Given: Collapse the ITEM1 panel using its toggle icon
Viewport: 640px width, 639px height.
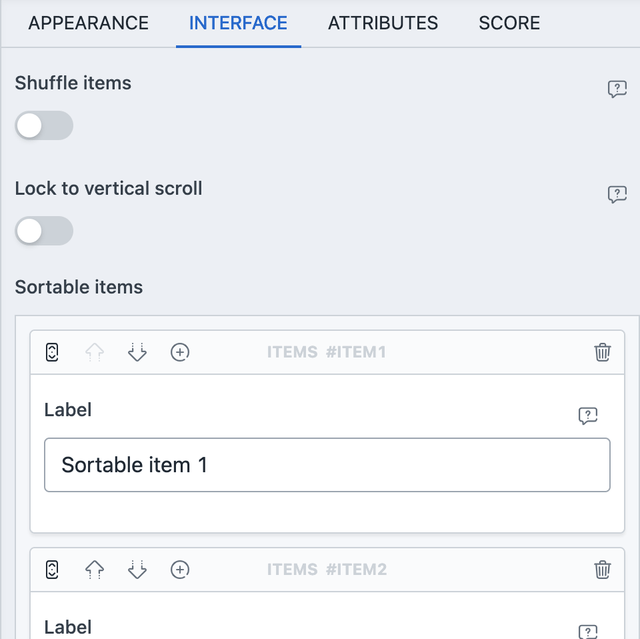Looking at the screenshot, I should click(52, 352).
